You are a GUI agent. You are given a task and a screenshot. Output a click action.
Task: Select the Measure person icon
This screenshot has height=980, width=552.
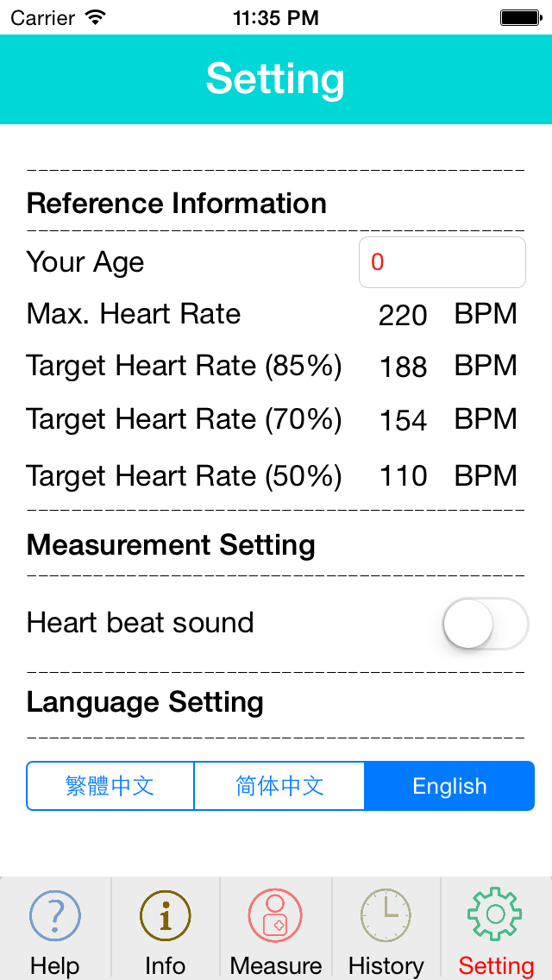tap(275, 915)
